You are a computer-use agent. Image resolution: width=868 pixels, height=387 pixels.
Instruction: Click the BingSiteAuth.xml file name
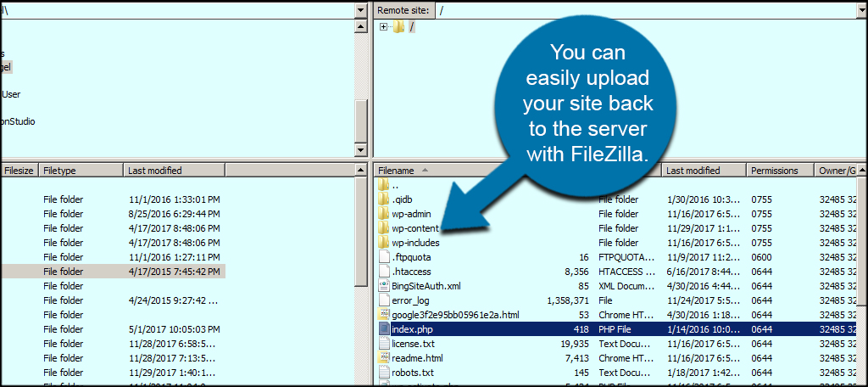tap(426, 286)
